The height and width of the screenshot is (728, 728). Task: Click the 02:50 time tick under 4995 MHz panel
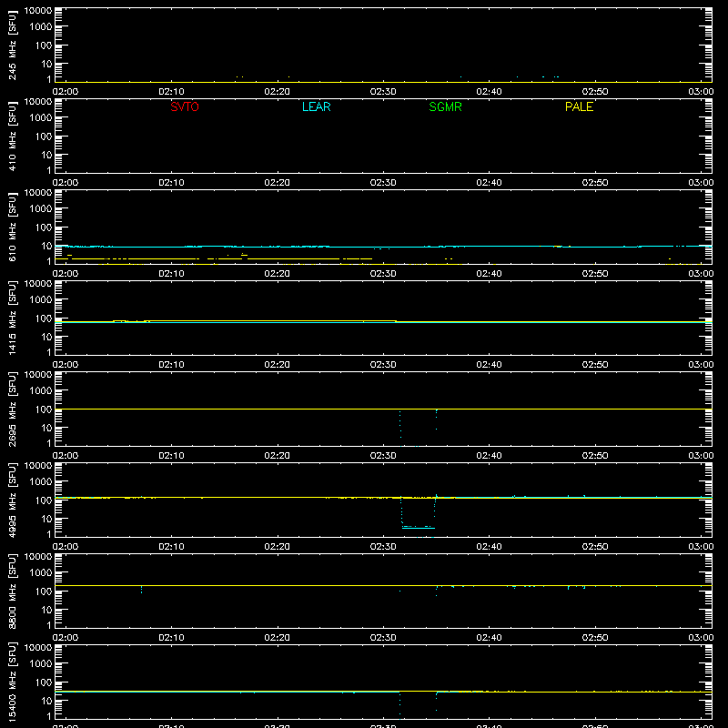pos(595,547)
